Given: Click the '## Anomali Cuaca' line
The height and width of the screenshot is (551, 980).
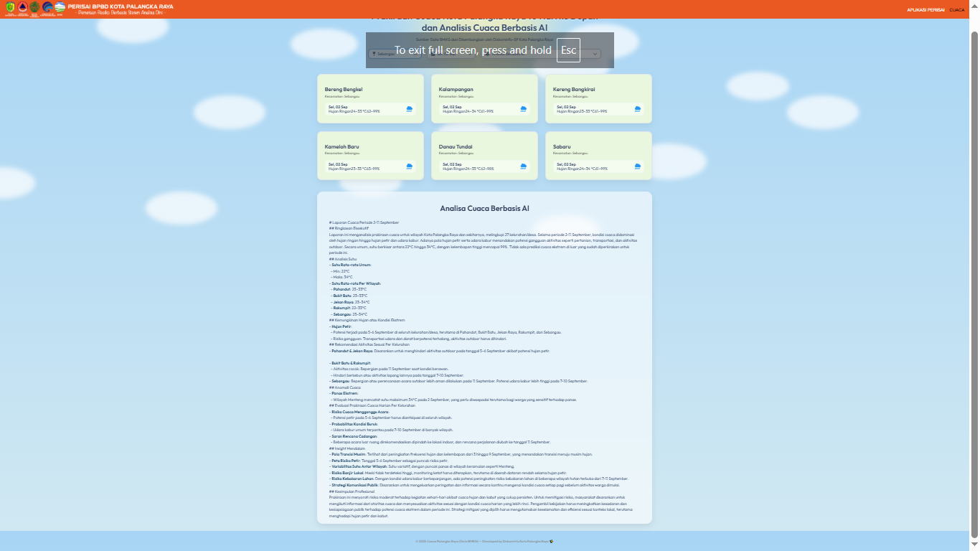Looking at the screenshot, I should pos(345,387).
